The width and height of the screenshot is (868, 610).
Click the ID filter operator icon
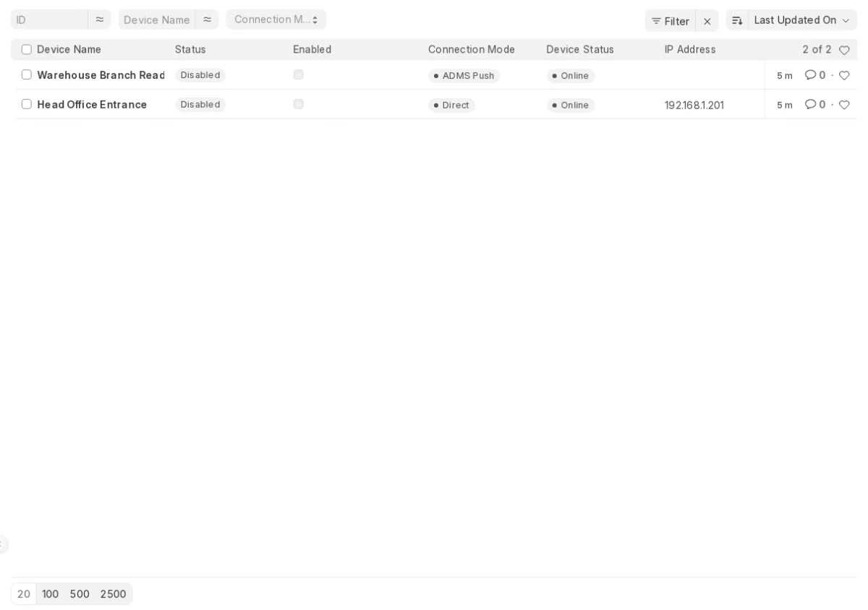click(x=99, y=20)
